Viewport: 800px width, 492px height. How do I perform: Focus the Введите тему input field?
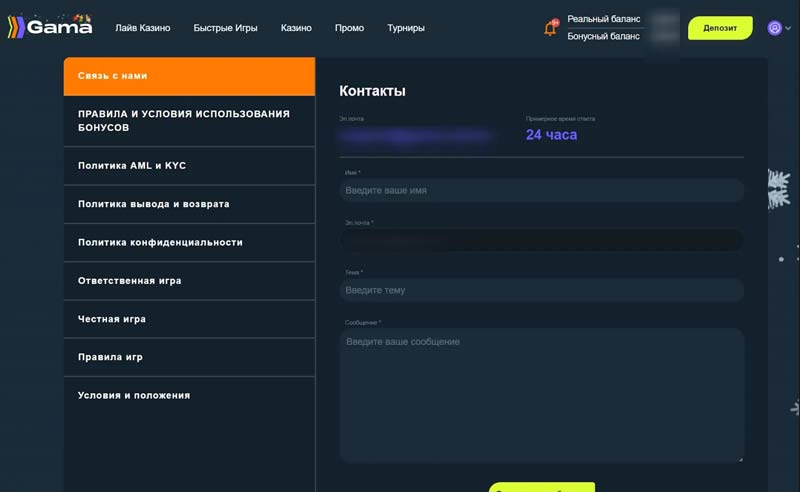541,290
